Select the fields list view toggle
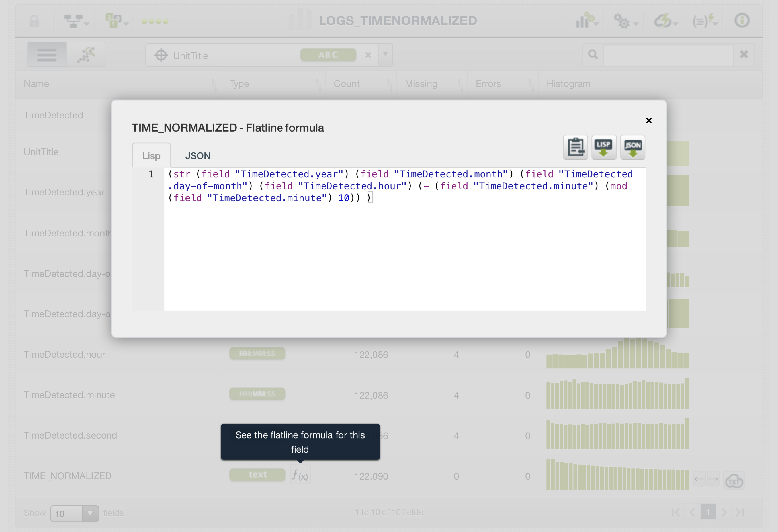Screen dimensions: 778x532 point(47,55)
